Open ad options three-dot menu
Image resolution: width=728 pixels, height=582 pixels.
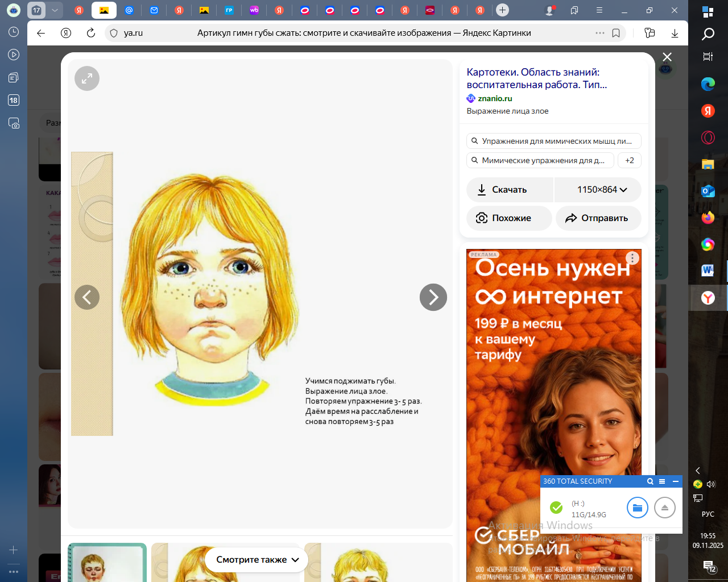coord(632,258)
